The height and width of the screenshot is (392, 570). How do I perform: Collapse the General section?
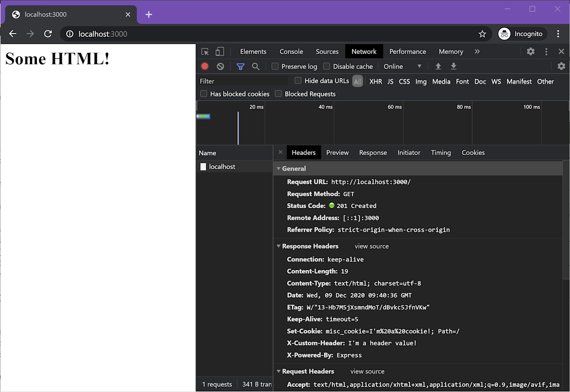coord(279,169)
